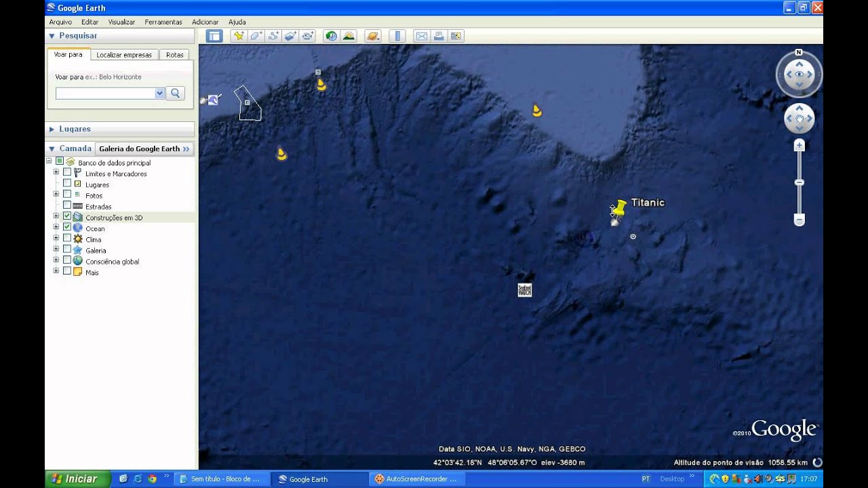Uncheck the Ocean layer checkbox
The height and width of the screenshot is (488, 868).
tap(67, 227)
